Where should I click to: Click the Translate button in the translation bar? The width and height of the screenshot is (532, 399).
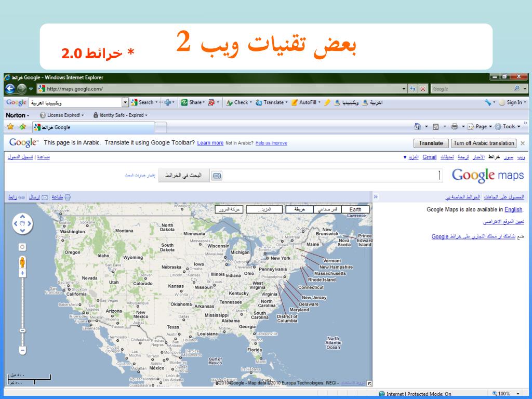[431, 143]
